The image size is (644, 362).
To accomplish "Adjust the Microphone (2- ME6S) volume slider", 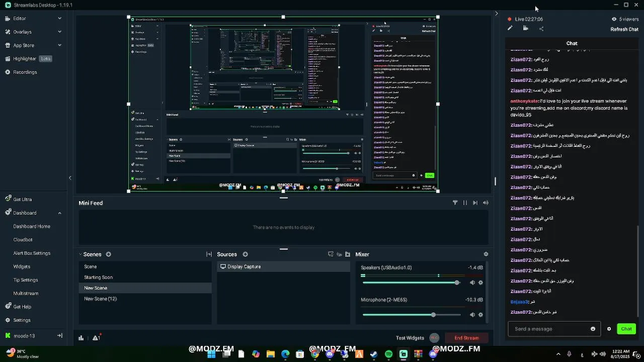I will [411, 315].
